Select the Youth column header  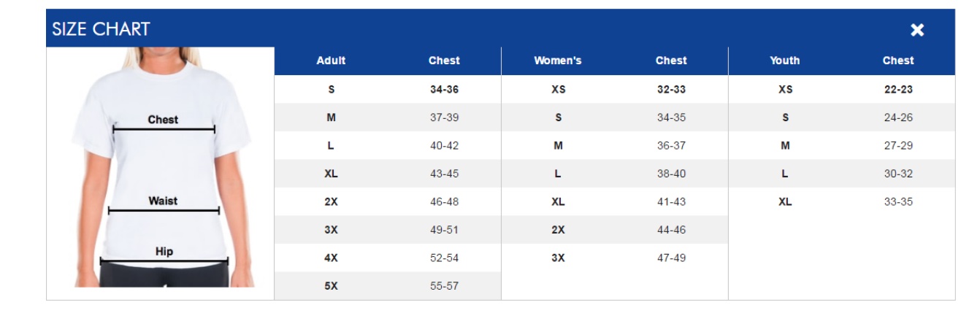[x=785, y=61]
